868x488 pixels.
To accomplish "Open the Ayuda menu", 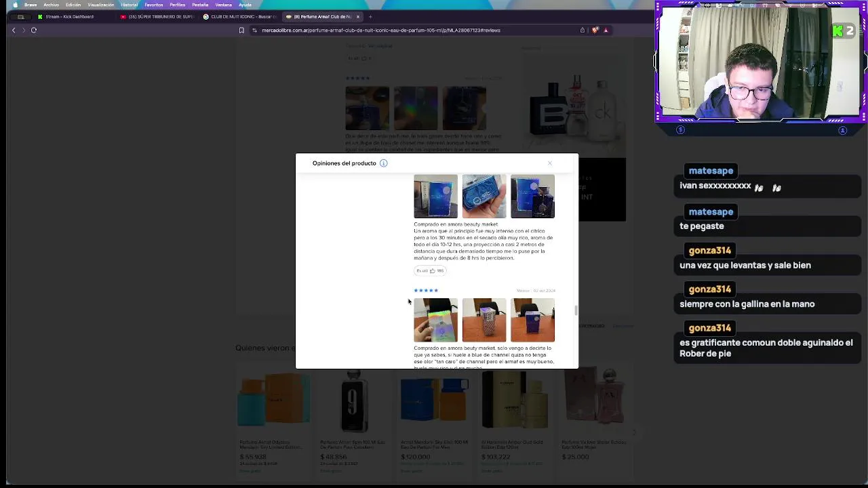I will pos(245,5).
